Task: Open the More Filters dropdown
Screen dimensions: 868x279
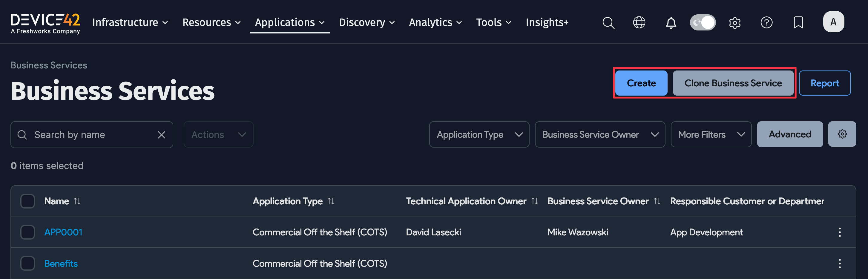Action: (x=711, y=134)
